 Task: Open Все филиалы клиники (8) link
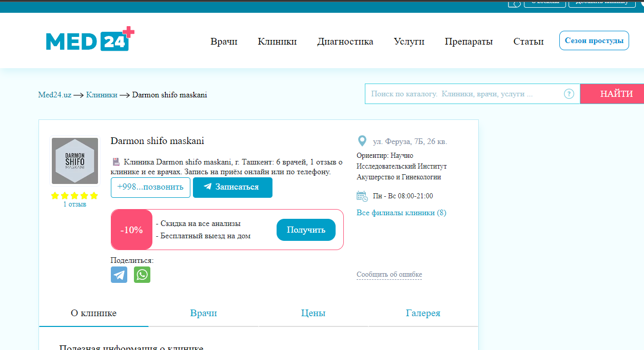click(401, 213)
